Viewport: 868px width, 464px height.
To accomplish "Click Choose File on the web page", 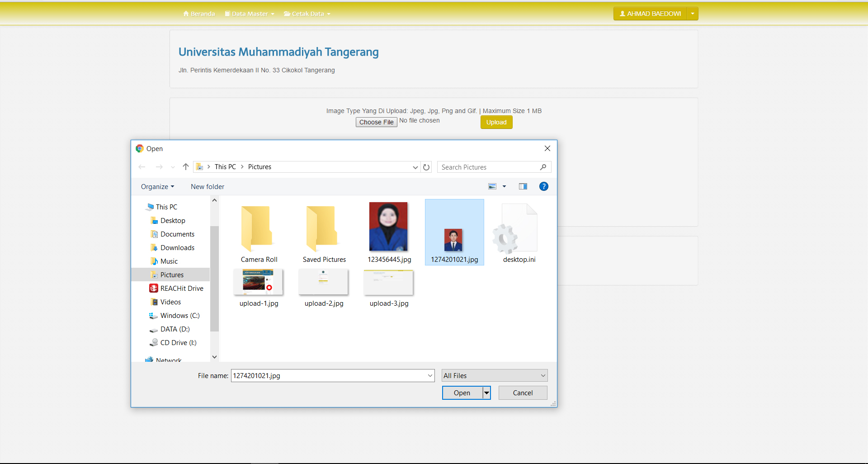I will tap(377, 122).
